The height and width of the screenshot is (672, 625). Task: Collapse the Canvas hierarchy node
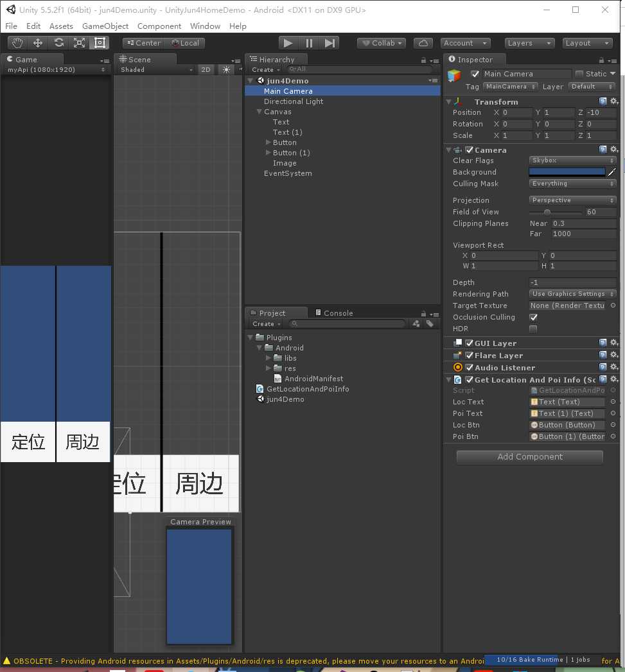point(259,112)
